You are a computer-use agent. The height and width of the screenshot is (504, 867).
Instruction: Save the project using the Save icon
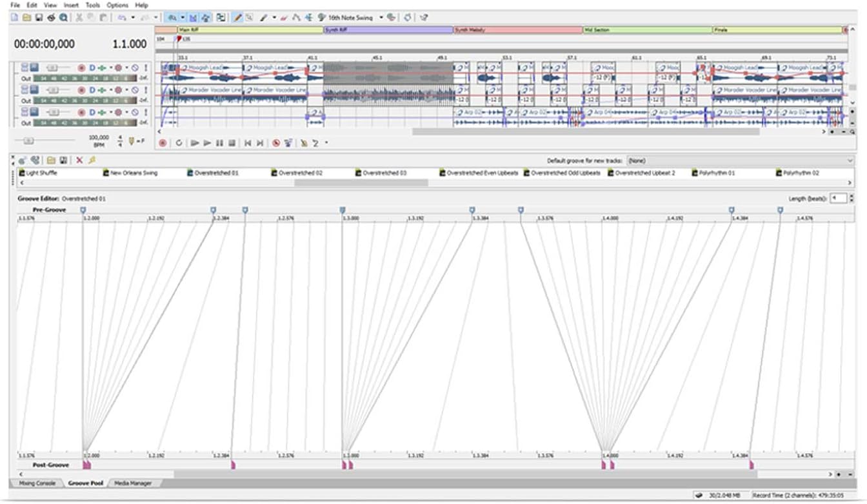click(40, 17)
